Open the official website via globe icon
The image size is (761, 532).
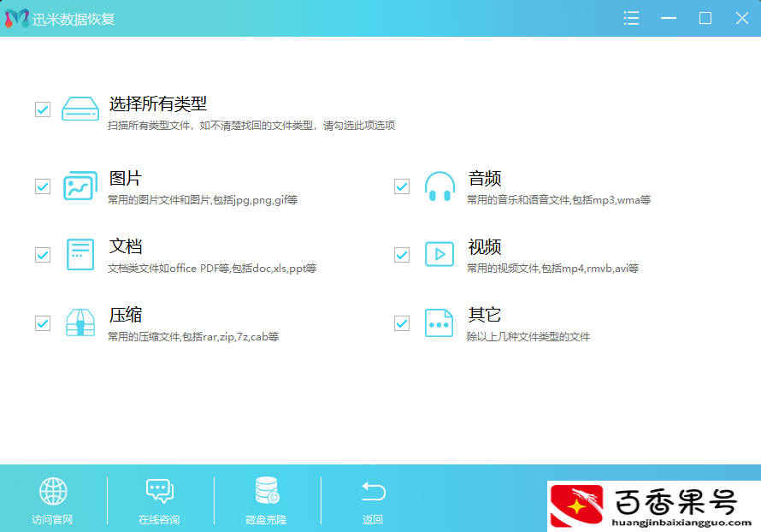pyautogui.click(x=53, y=491)
